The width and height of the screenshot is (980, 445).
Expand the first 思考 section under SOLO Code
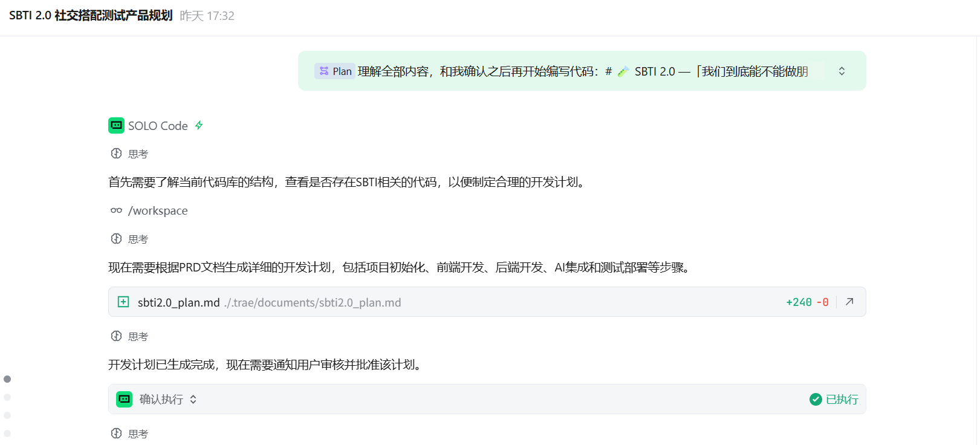click(x=129, y=154)
